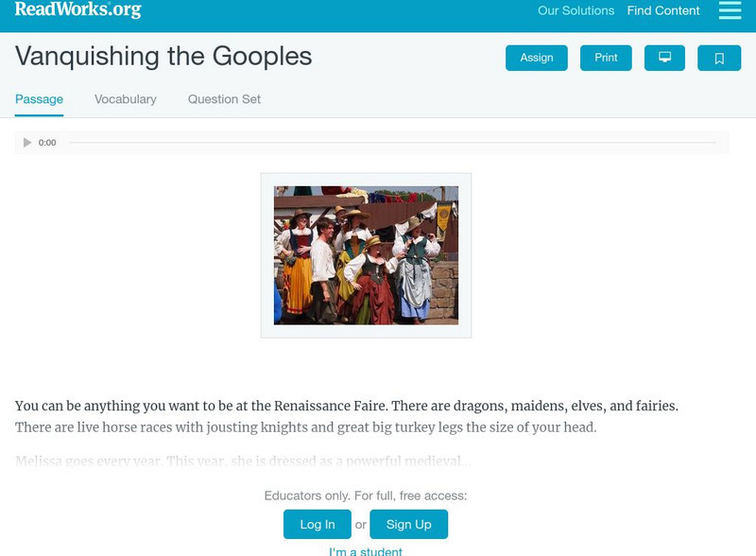Bookmark this passage with the bookmark icon
This screenshot has width=756, height=556.
tap(718, 58)
